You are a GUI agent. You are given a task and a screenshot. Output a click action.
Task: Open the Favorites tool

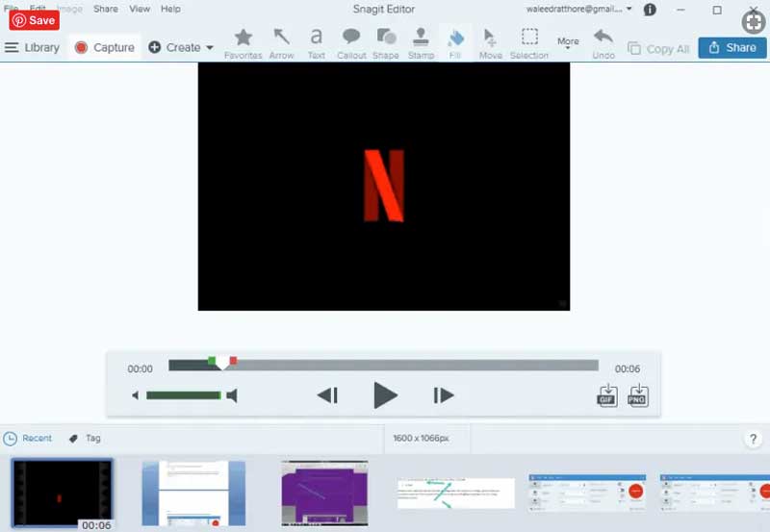pyautogui.click(x=244, y=43)
